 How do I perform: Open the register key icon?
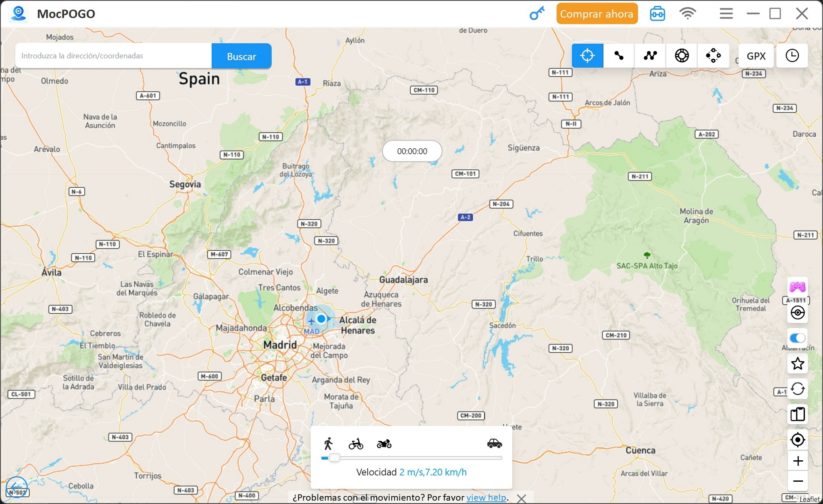[537, 14]
